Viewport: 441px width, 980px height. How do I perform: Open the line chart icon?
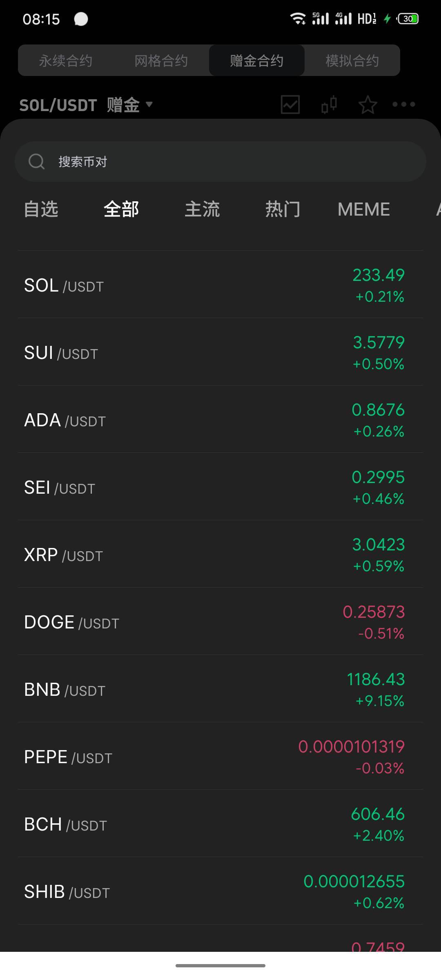tap(290, 105)
